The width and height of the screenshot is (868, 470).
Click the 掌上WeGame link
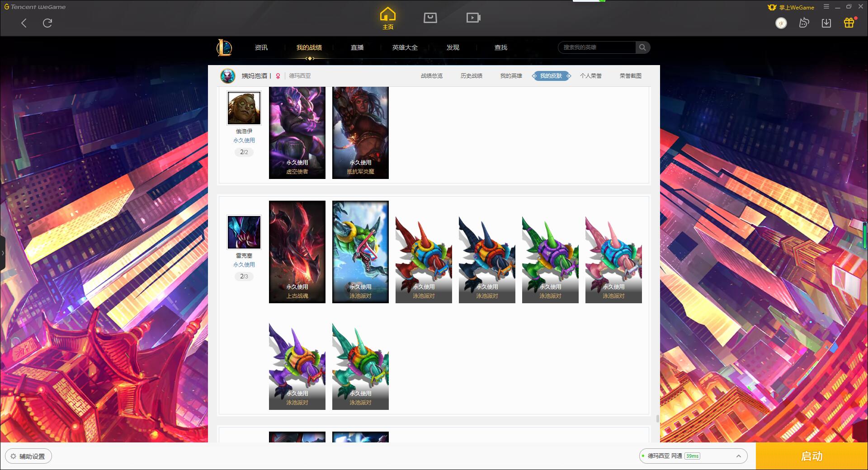(791, 7)
